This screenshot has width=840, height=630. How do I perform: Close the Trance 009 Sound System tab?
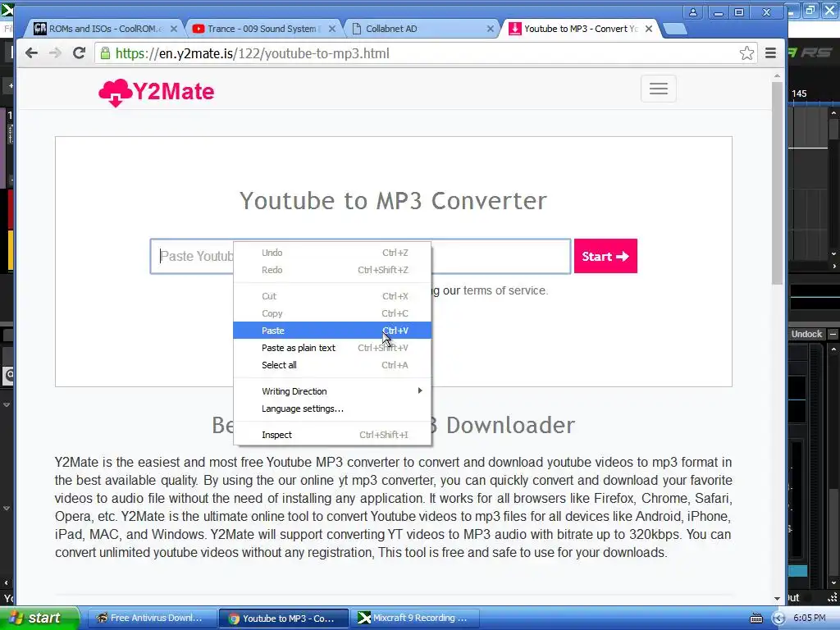pyautogui.click(x=332, y=29)
